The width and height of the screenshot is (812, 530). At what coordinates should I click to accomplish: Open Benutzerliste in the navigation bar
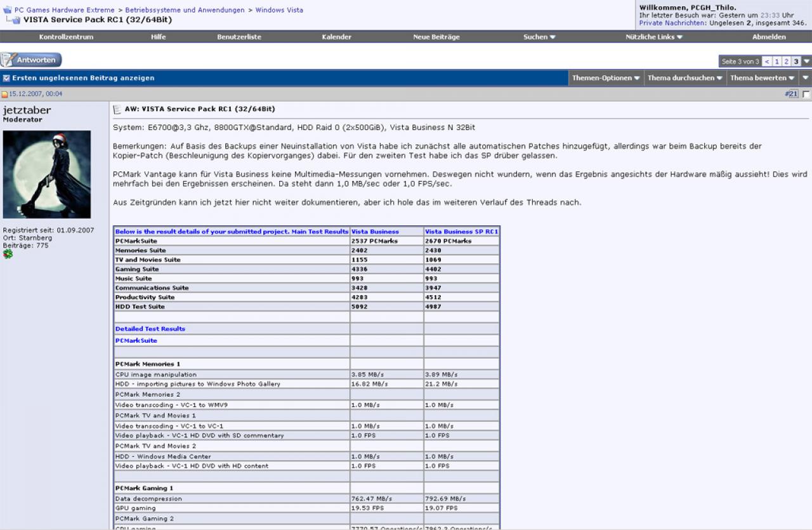click(x=239, y=37)
